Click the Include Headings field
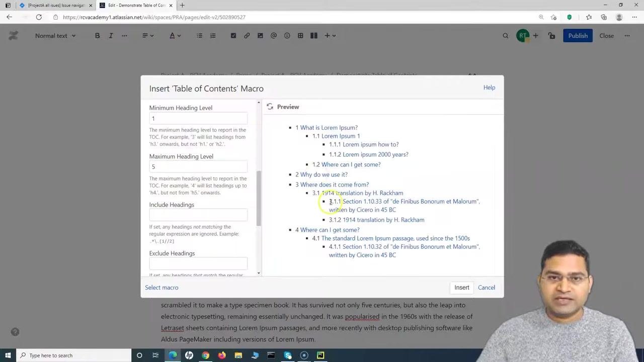Image resolution: width=644 pixels, height=362 pixels. (198, 215)
